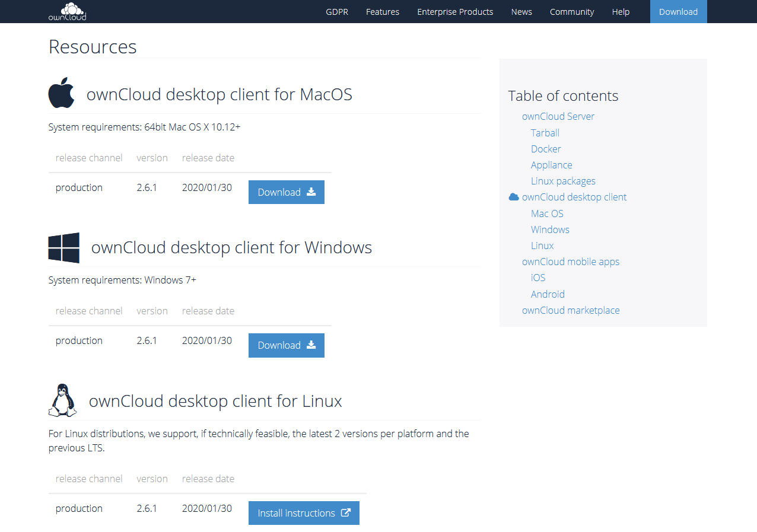Image resolution: width=757 pixels, height=532 pixels.
Task: Download the Windows desktop client
Action: tap(286, 345)
